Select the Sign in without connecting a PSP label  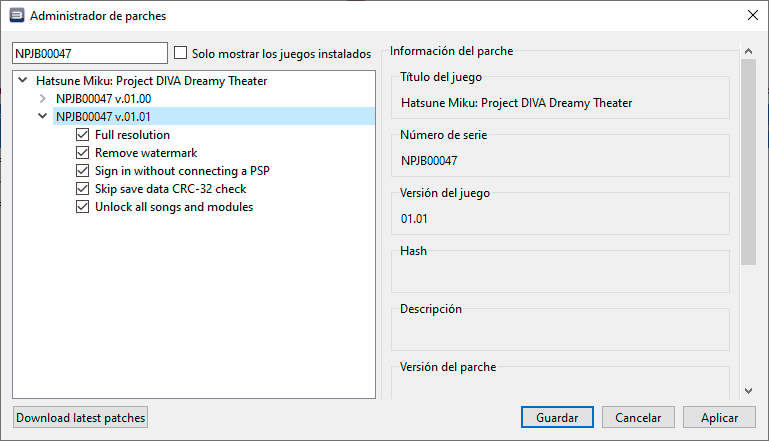pyautogui.click(x=182, y=171)
